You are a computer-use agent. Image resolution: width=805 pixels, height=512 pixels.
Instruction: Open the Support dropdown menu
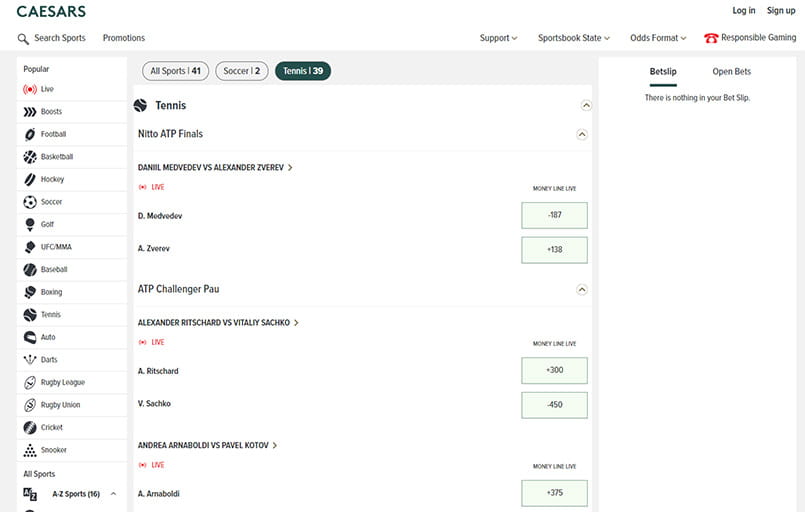(498, 38)
